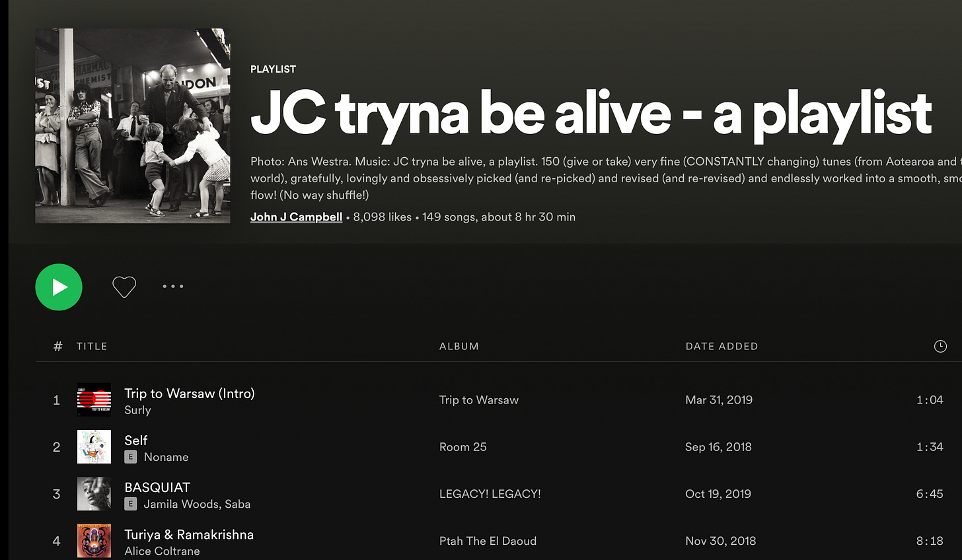Click the Mar 31, 2019 date added
Image resolution: width=962 pixels, height=560 pixels.
[x=719, y=400]
